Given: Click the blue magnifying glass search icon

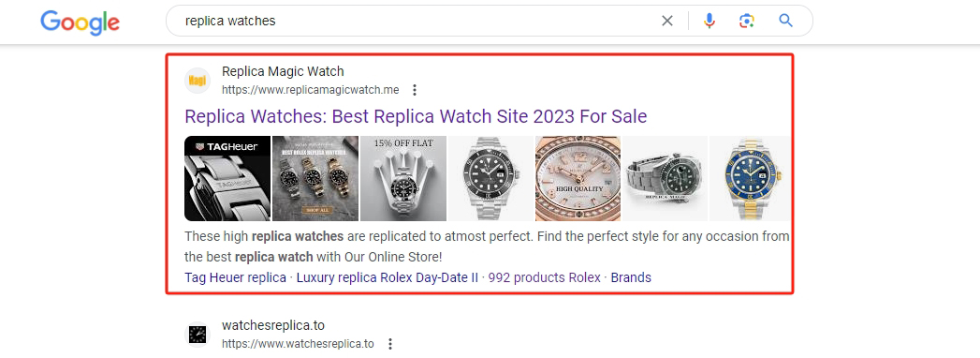Looking at the screenshot, I should coord(785,21).
